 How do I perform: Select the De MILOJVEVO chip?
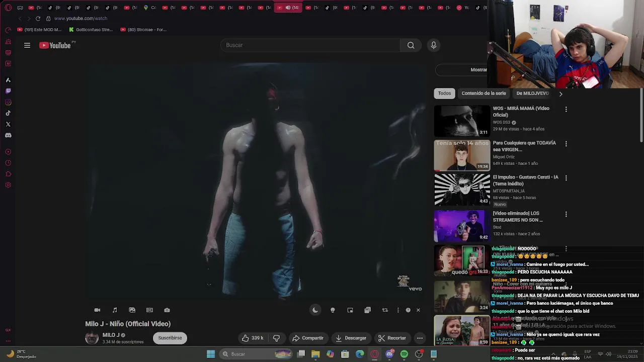coord(532,93)
